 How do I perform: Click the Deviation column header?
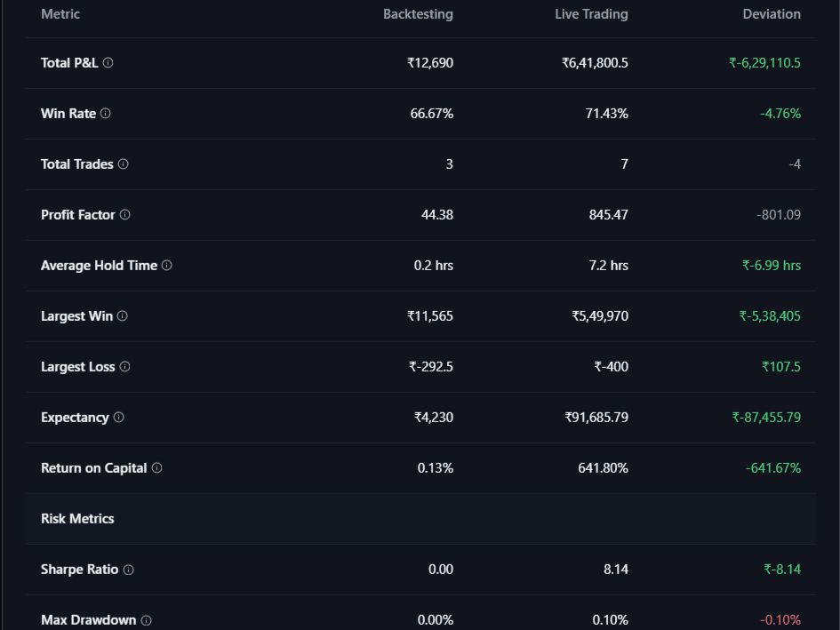[x=772, y=14]
